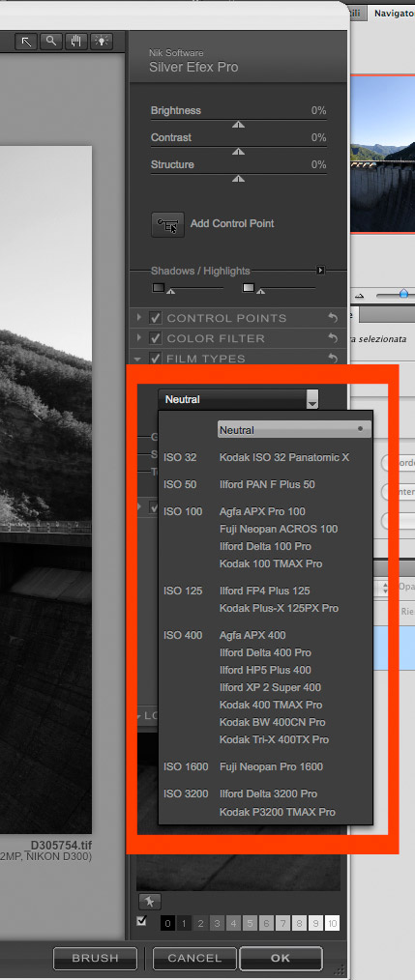
Task: Click the Brightness slider handle
Action: pyautogui.click(x=238, y=125)
